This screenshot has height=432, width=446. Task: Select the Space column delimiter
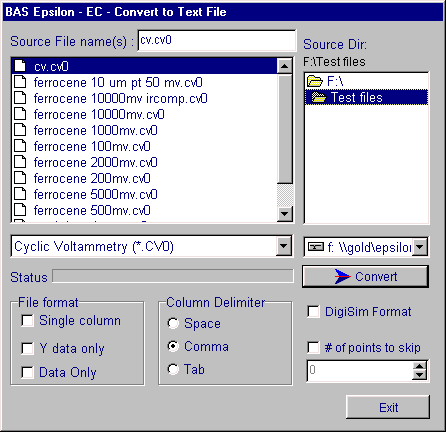(173, 323)
